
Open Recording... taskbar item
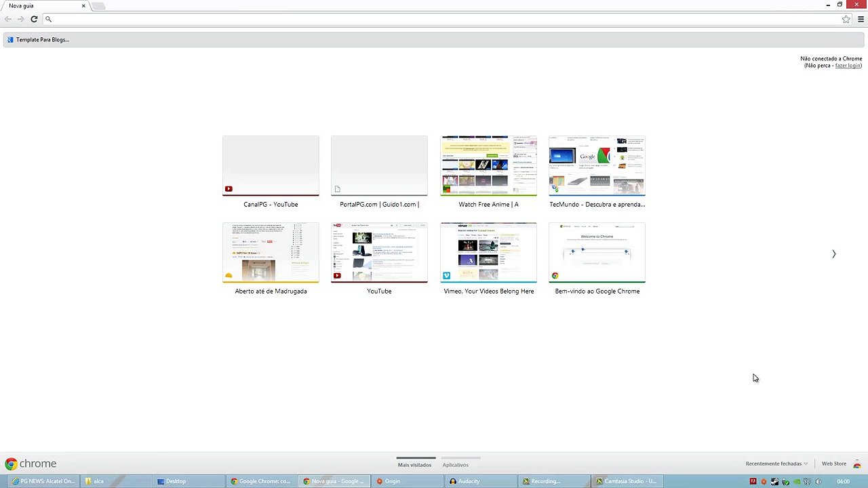click(x=553, y=481)
